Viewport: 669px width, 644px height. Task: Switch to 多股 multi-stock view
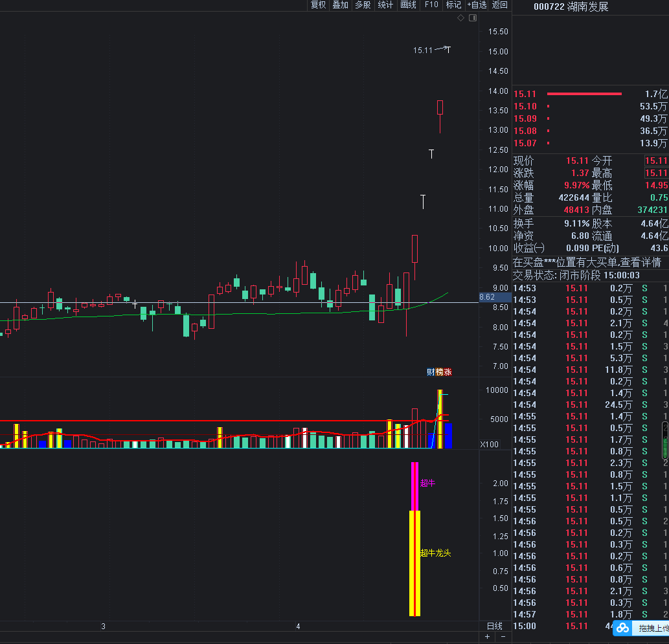click(x=363, y=5)
